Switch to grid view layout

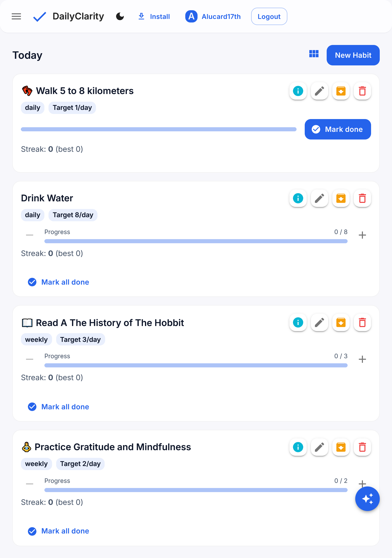tap(314, 54)
